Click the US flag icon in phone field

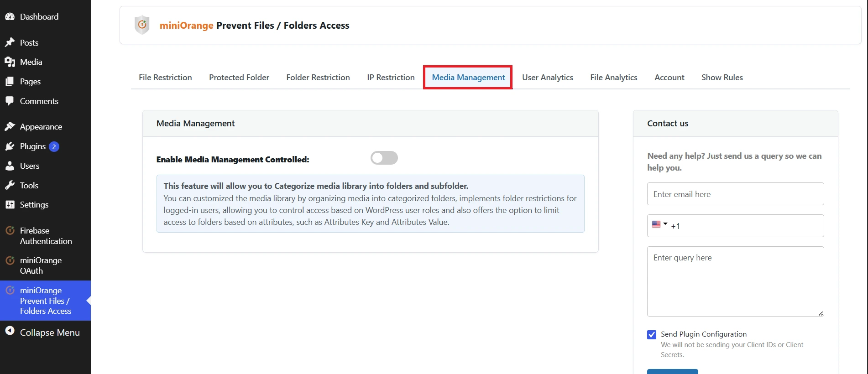656,224
